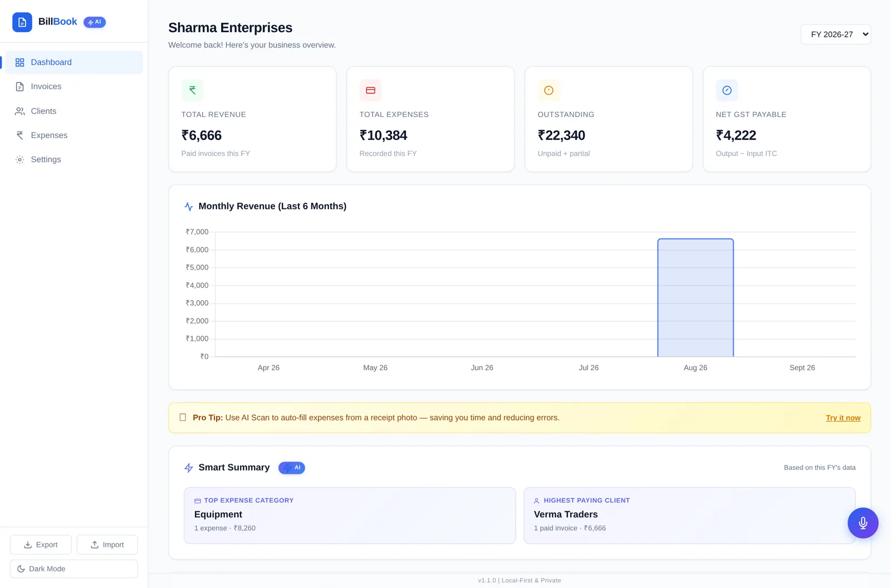
Task: Click the AI badge beside BillBook
Action: point(95,22)
